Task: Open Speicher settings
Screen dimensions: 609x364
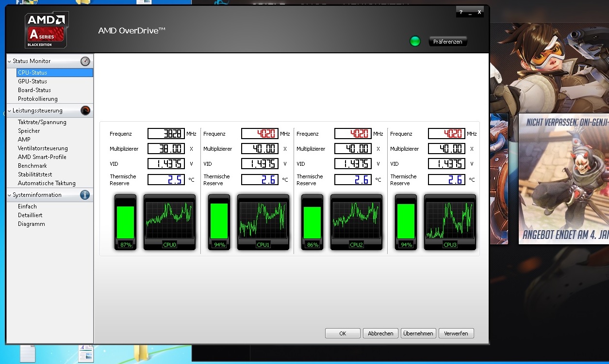Action: pos(29,131)
